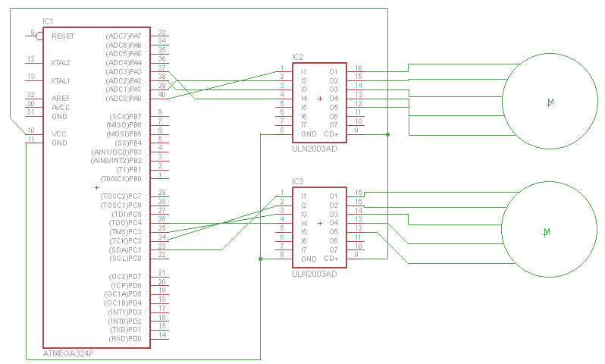
Task: Click the GND pin label on IC2
Action: [309, 134]
